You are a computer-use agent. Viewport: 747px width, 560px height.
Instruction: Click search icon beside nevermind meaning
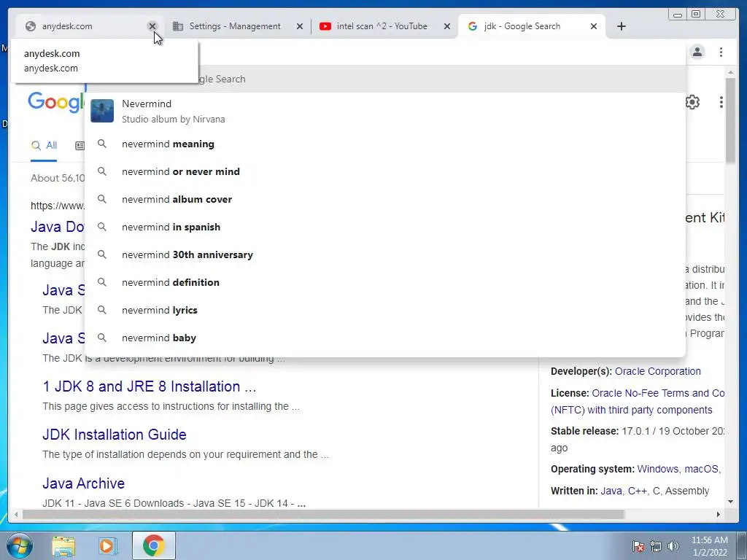click(102, 144)
